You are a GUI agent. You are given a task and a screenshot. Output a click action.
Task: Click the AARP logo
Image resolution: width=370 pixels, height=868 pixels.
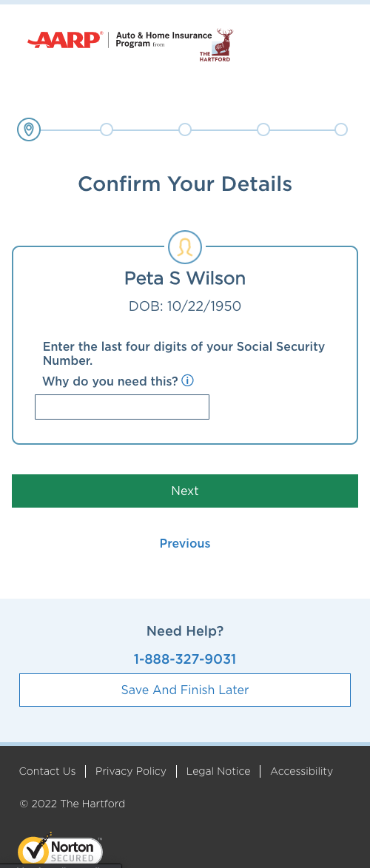[65, 40]
